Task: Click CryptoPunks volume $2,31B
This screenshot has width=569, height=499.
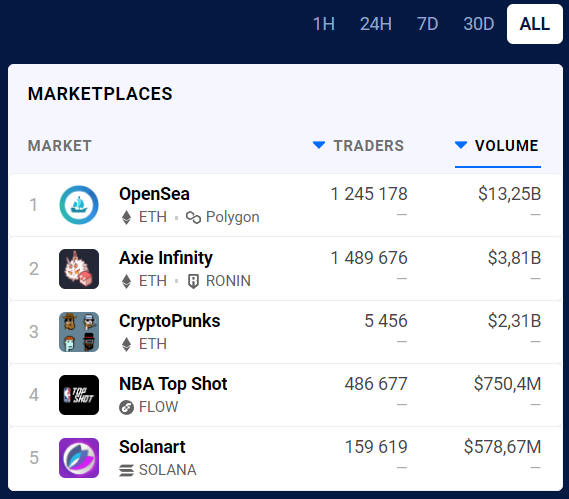Action: coord(514,321)
